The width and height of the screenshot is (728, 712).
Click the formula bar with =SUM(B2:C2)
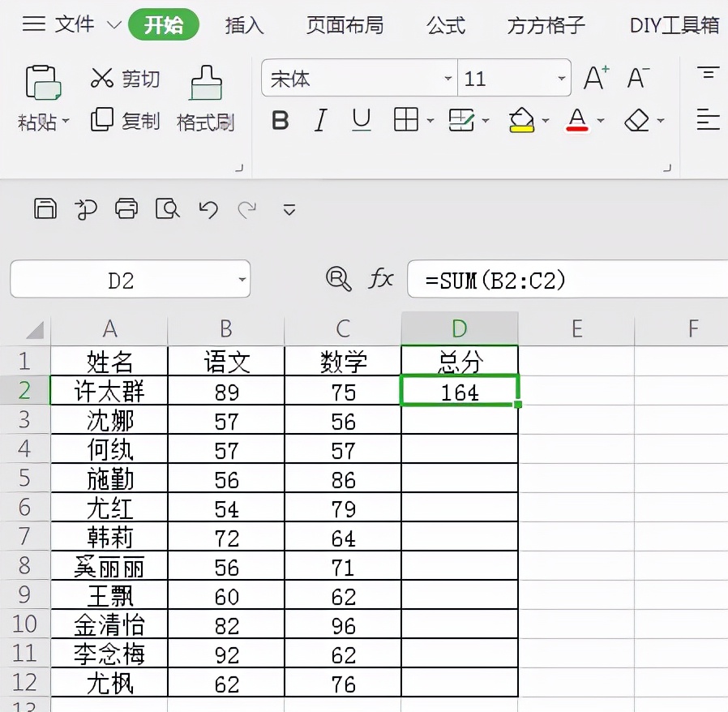567,279
